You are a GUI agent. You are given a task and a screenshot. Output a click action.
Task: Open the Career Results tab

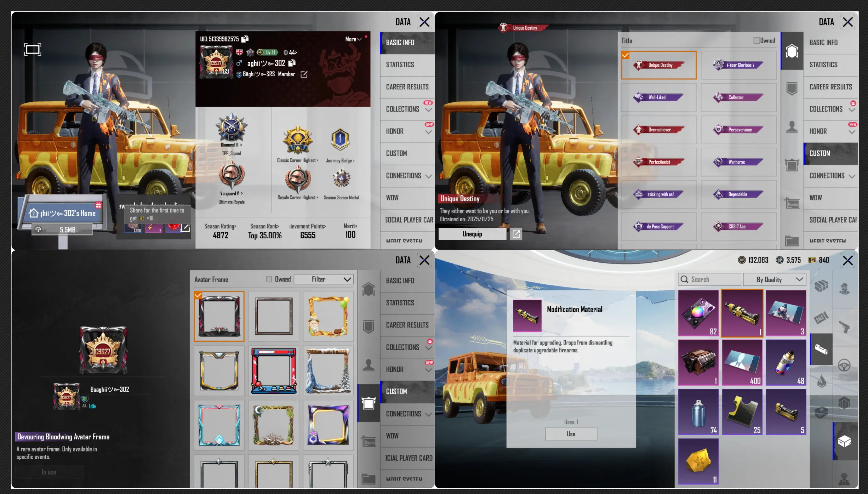pyautogui.click(x=407, y=87)
